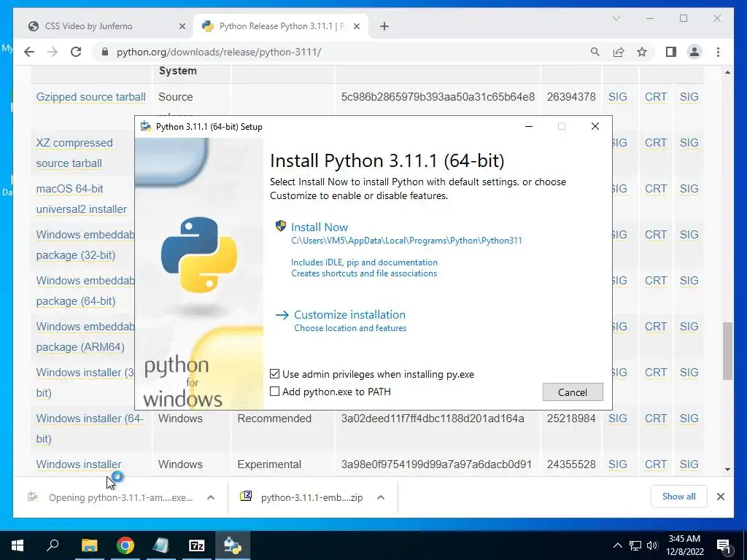Click the address bar padlock icon
Image resolution: width=747 pixels, height=560 pixels.
pyautogui.click(x=105, y=52)
